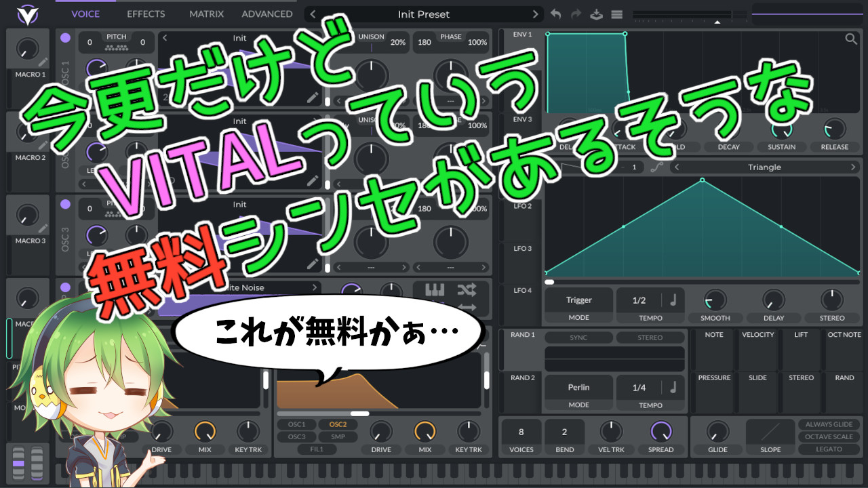Toggle OSC1 input on filter 2
This screenshot has width=868, height=488.
point(296,424)
